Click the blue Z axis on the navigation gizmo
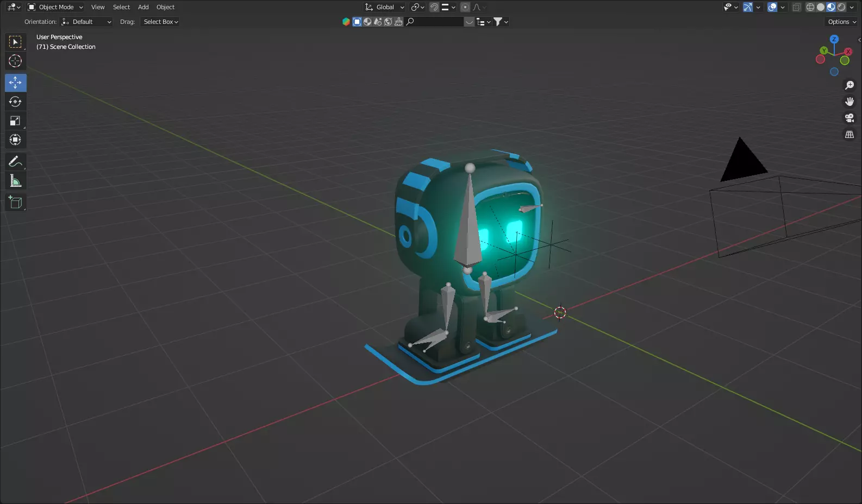The image size is (862, 504). point(834,39)
